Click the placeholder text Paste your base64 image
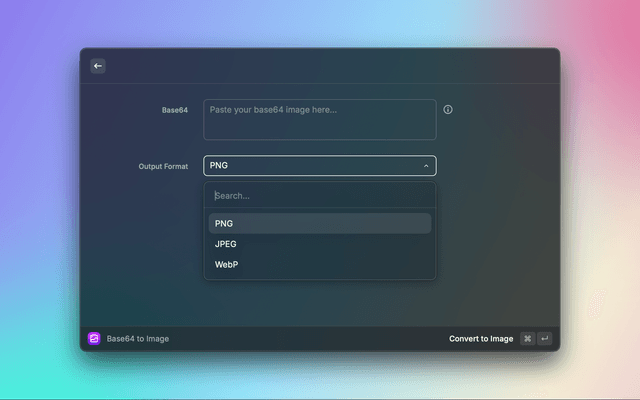Viewport: 640px width, 400px height. coord(273,109)
